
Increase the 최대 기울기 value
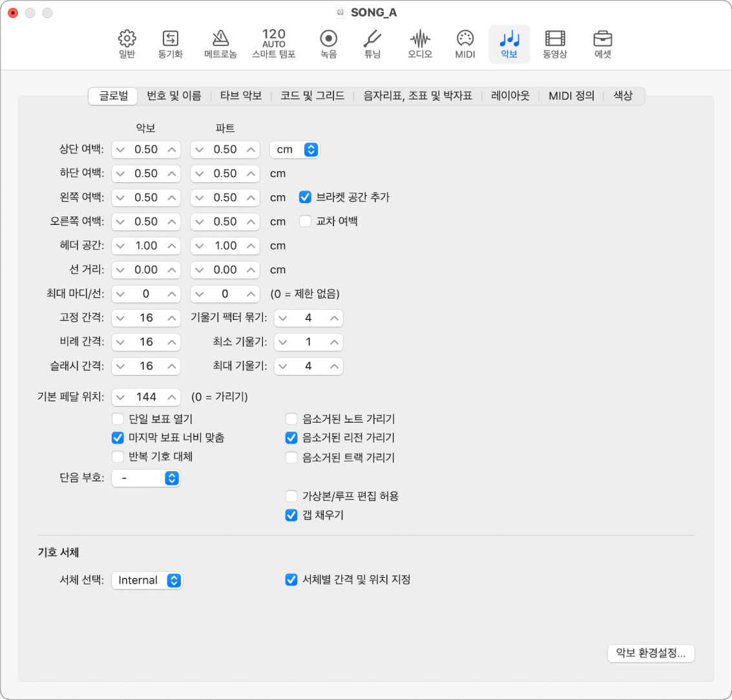click(334, 366)
